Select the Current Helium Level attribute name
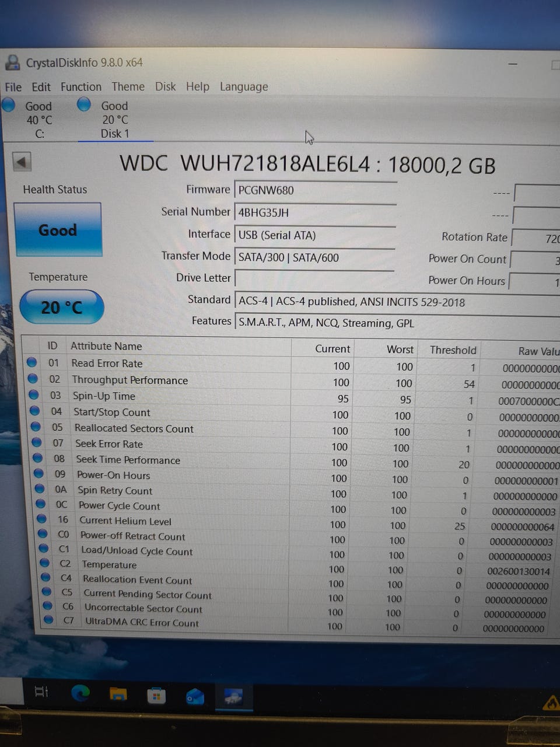Image resolution: width=560 pixels, height=747 pixels. pos(125,521)
